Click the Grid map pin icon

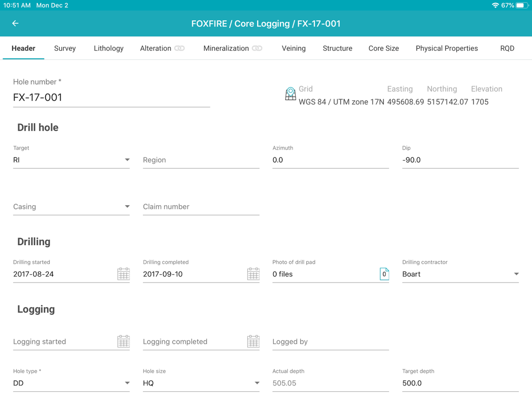point(290,94)
